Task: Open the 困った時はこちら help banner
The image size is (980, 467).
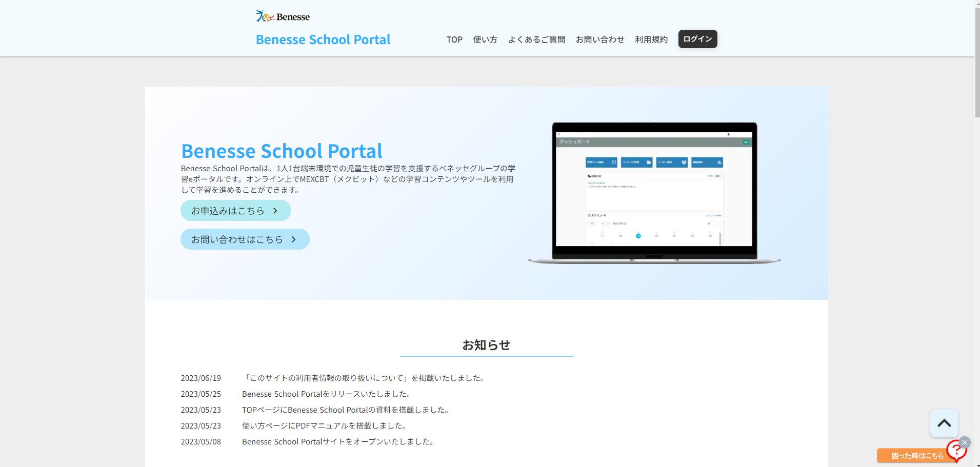Action: [x=916, y=456]
